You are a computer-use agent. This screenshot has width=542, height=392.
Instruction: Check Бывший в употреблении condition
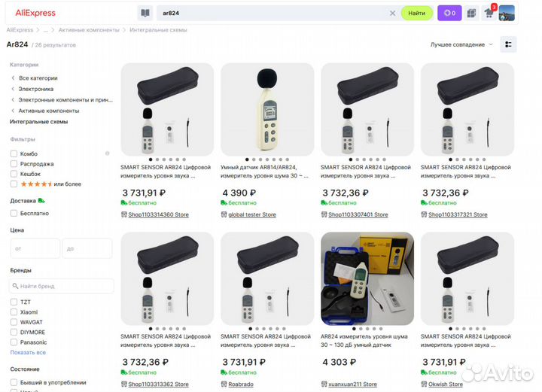point(14,382)
